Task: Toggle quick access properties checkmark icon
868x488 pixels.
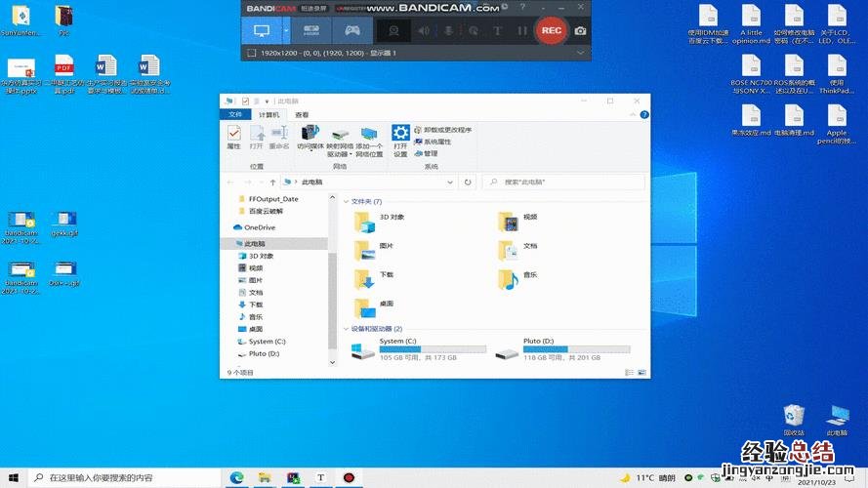Action: [245, 102]
